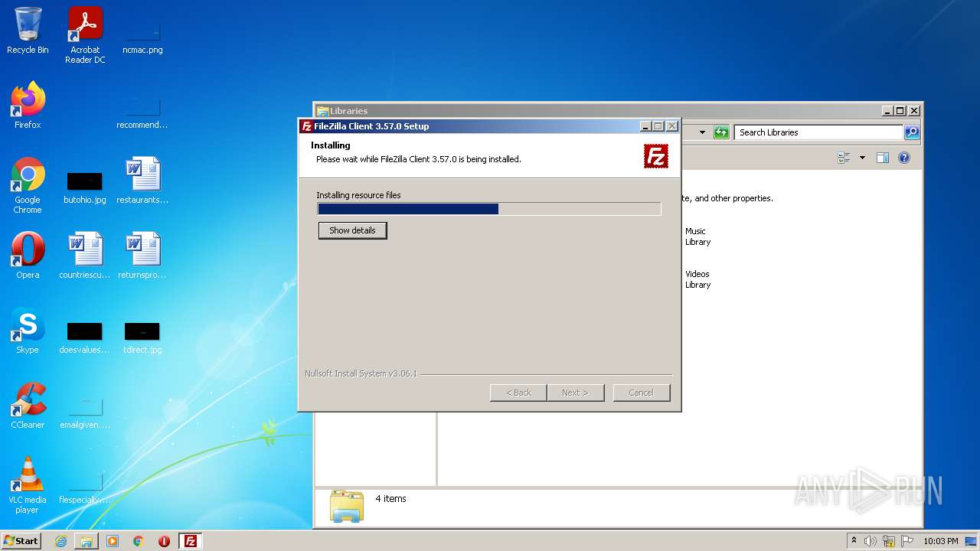Click the 10:03 PM clock

pos(941,541)
